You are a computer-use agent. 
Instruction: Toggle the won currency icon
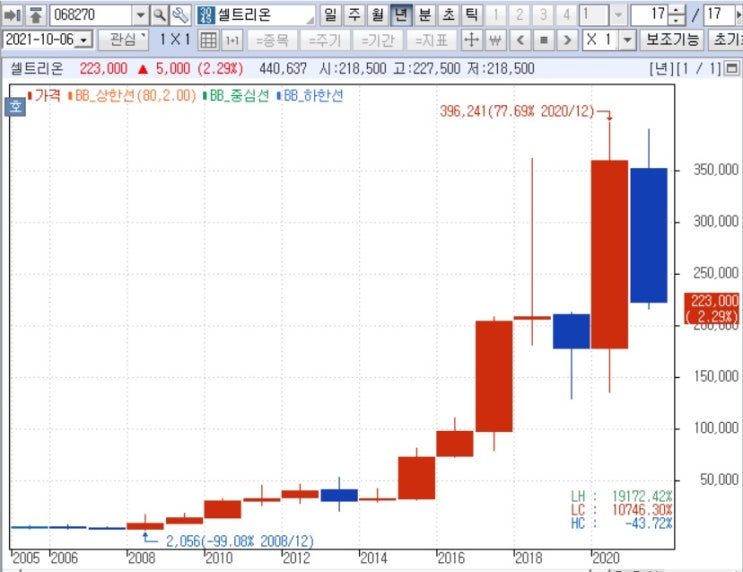click(495, 40)
